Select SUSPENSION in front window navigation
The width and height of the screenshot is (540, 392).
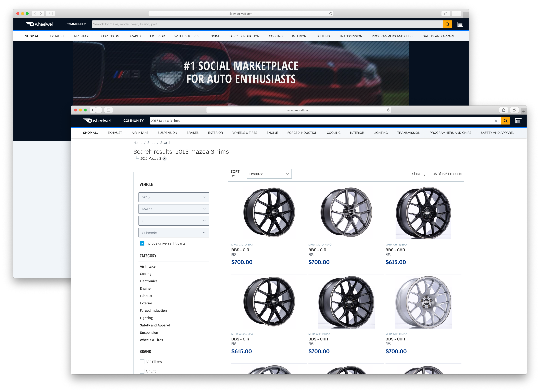click(167, 133)
